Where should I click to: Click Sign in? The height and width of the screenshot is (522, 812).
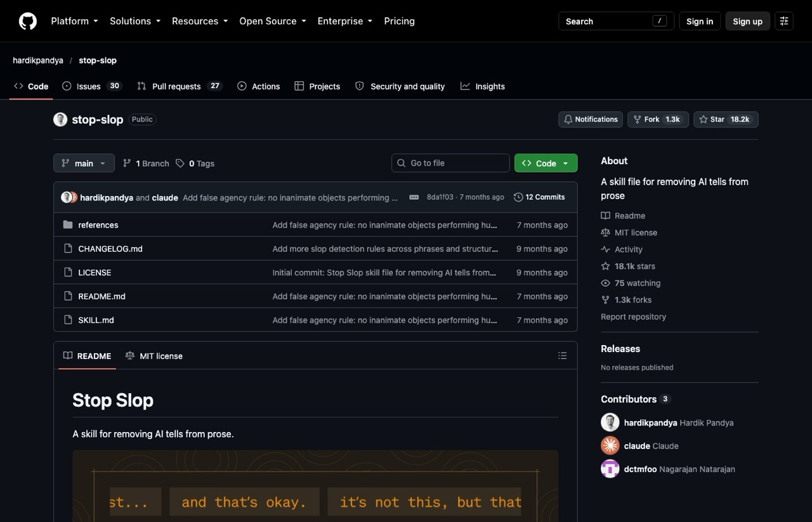[700, 21]
